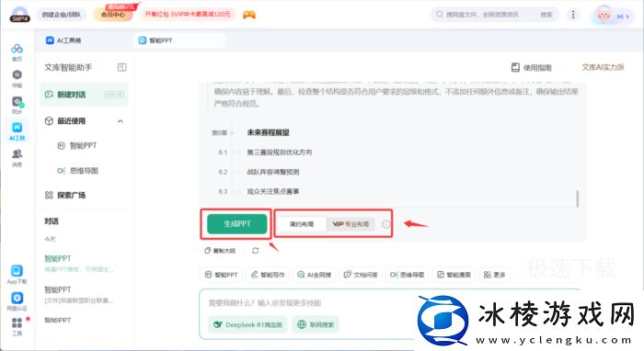Open the 网盘认证 sidebar icon
644x351 pixels.
coord(17,301)
